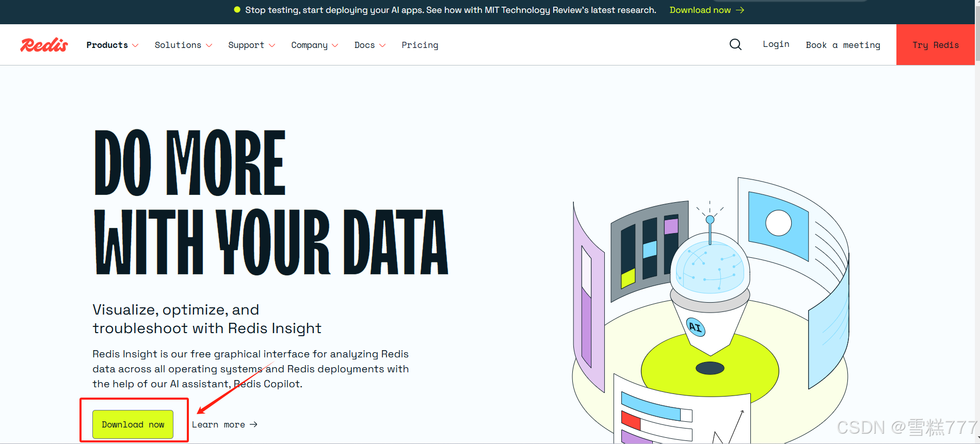The image size is (980, 444).
Task: Click the Try Redis button
Action: pos(936,45)
